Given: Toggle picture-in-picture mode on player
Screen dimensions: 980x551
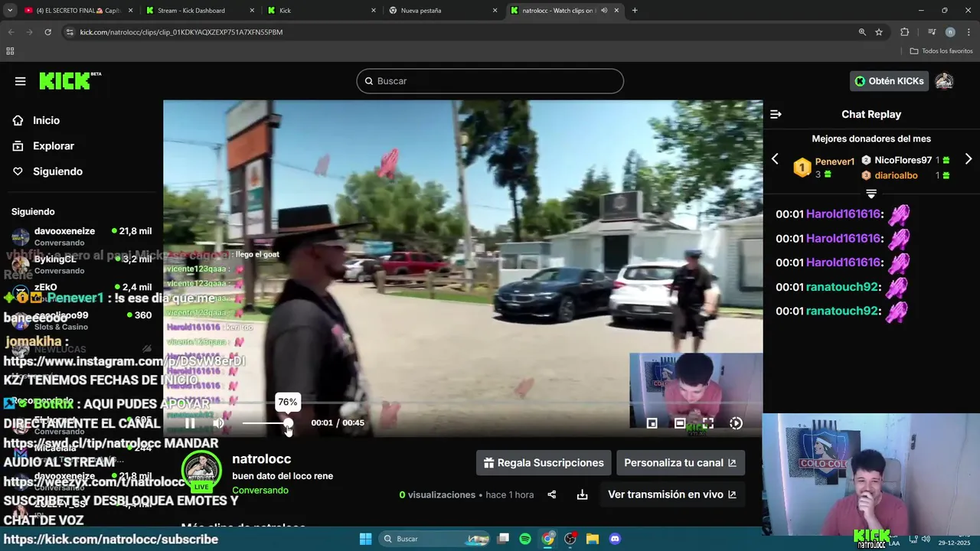Looking at the screenshot, I should [x=652, y=423].
